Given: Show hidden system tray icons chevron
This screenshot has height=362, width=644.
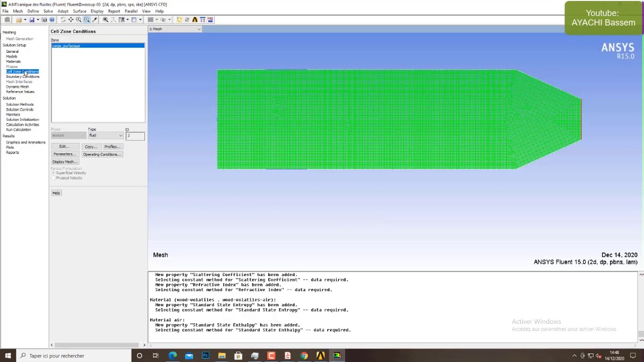Looking at the screenshot, I should (575, 355).
